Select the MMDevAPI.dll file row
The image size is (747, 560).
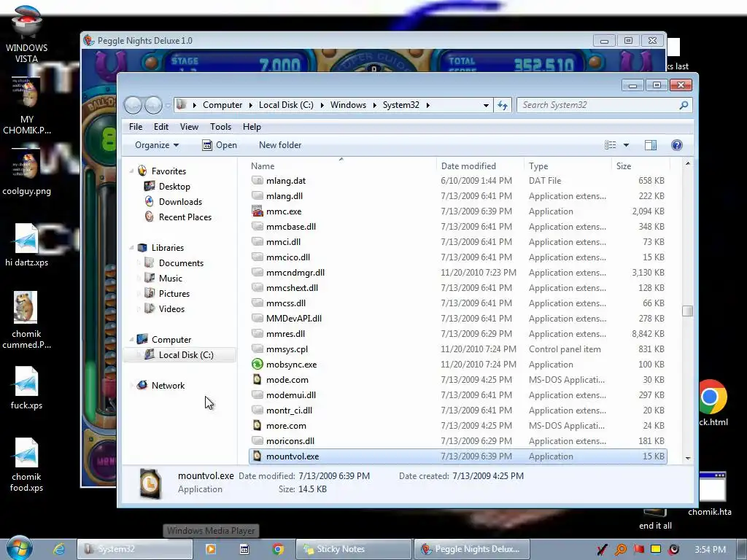pos(458,318)
